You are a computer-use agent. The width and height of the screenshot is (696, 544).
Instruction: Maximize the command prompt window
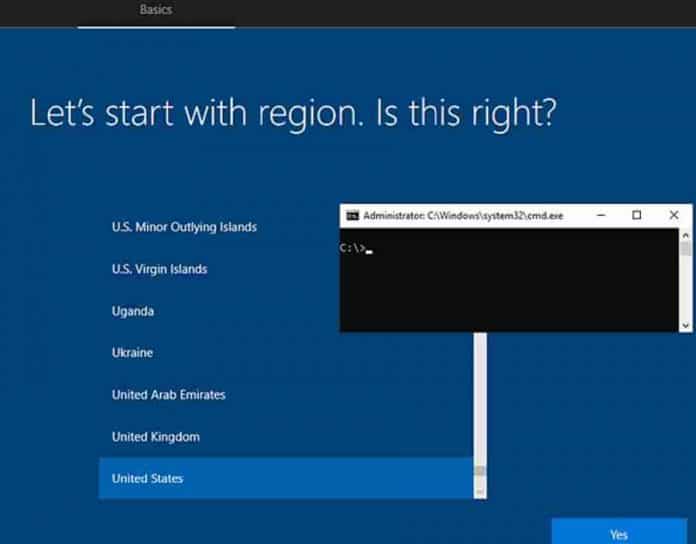[x=637, y=215]
